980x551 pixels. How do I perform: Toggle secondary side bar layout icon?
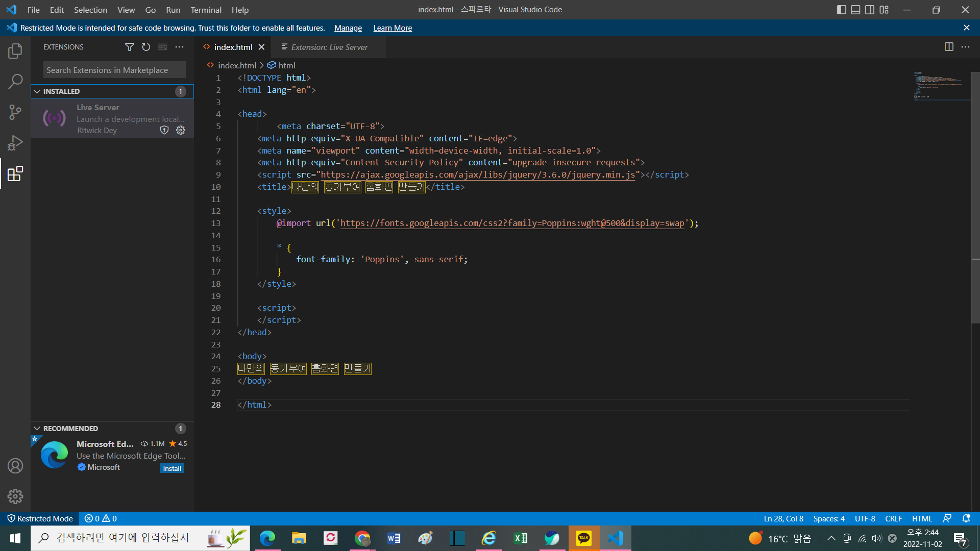click(x=870, y=10)
